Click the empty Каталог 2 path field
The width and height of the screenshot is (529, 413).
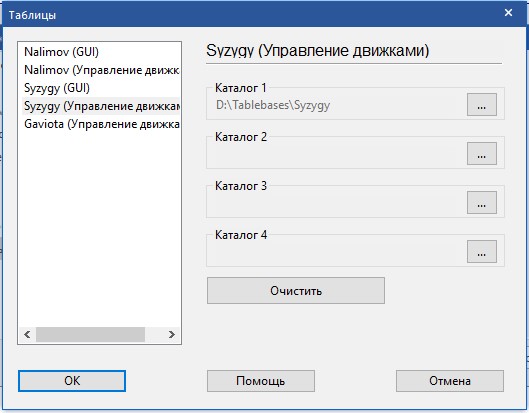point(338,154)
